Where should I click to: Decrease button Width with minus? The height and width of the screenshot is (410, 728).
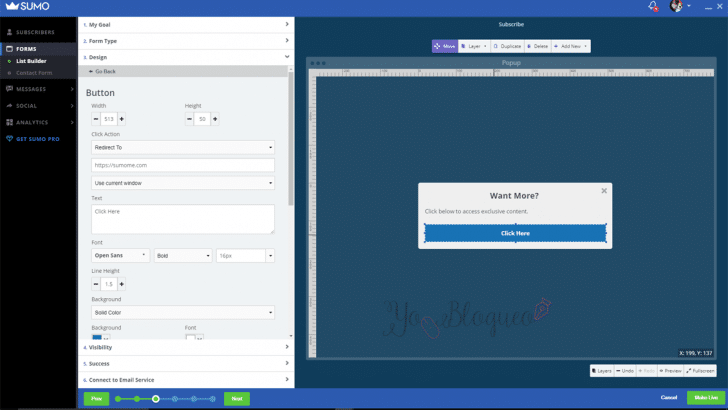click(x=96, y=119)
